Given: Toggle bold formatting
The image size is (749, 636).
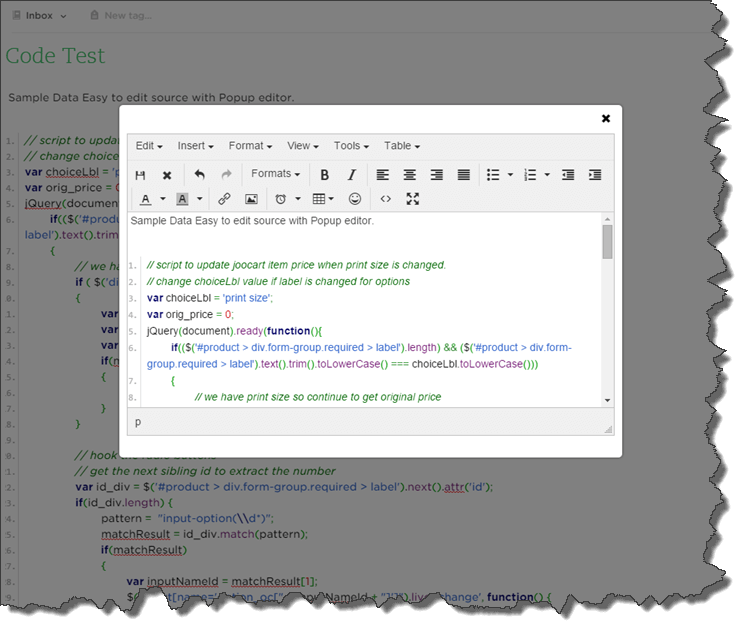Looking at the screenshot, I should pyautogui.click(x=324, y=175).
